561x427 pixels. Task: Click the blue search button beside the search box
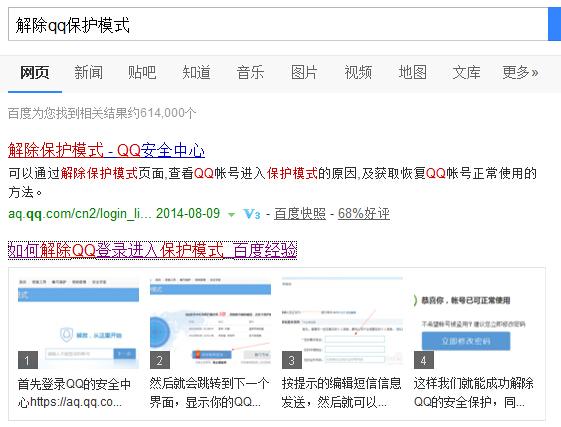555,24
